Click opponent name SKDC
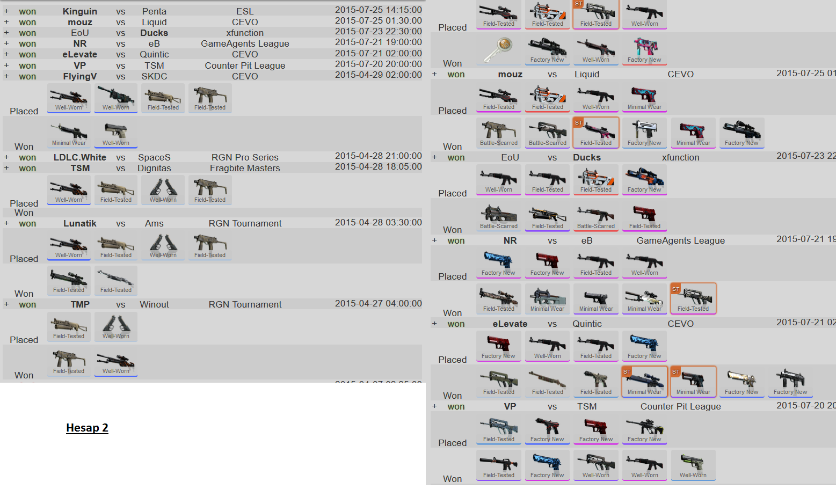Image resolution: width=836 pixels, height=504 pixels. [154, 76]
